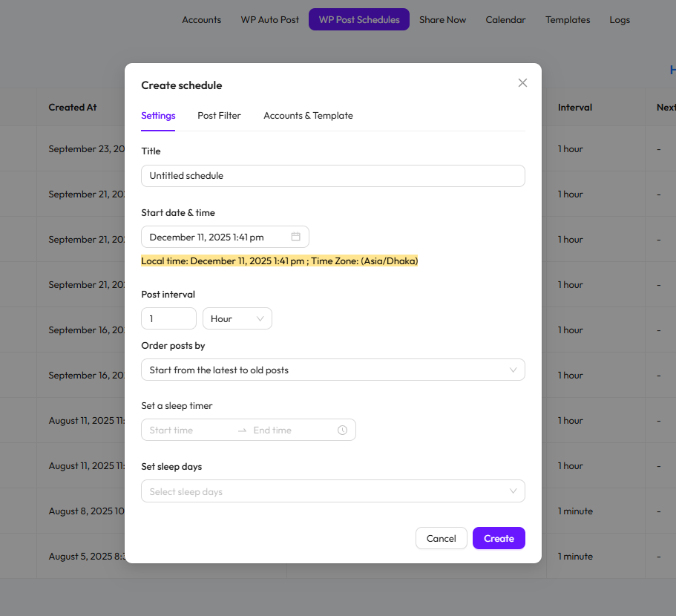Close the Create schedule dialog with X

click(522, 83)
